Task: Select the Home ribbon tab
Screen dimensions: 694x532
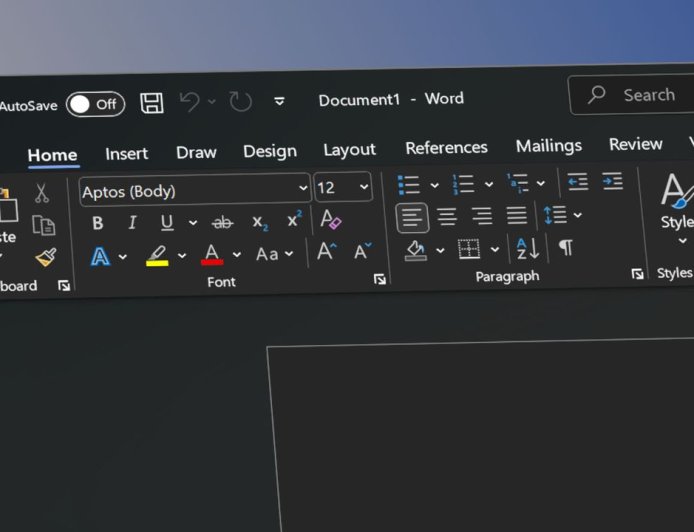Action: coord(52,155)
